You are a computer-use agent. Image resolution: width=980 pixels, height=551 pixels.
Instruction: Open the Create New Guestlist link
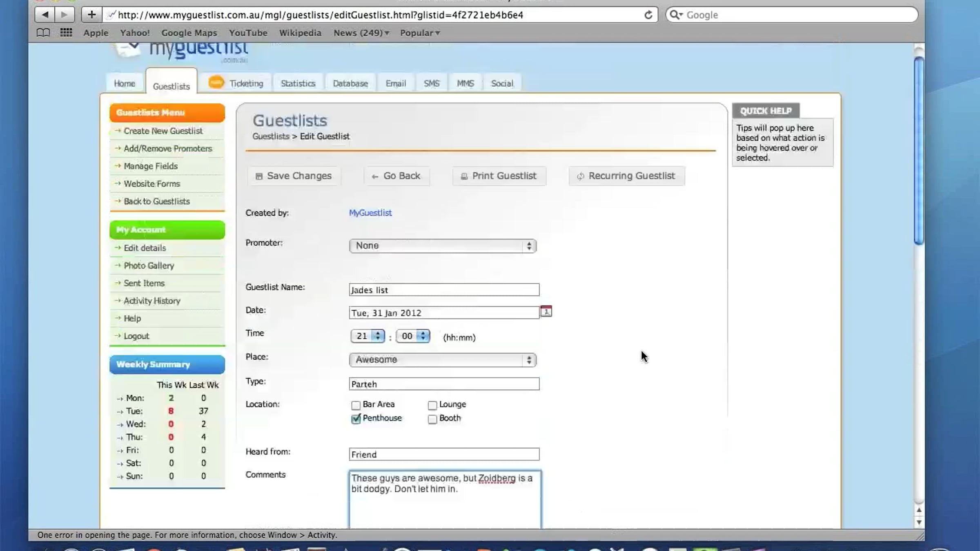tap(163, 131)
